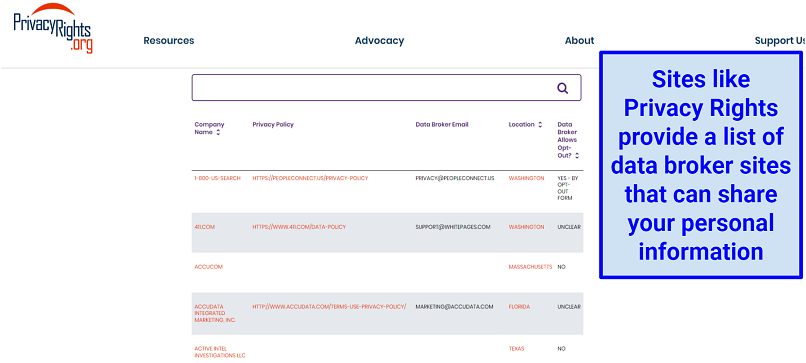Select email privacy@peopleconnect.us
Screen dimensions: 806x363
(455, 178)
